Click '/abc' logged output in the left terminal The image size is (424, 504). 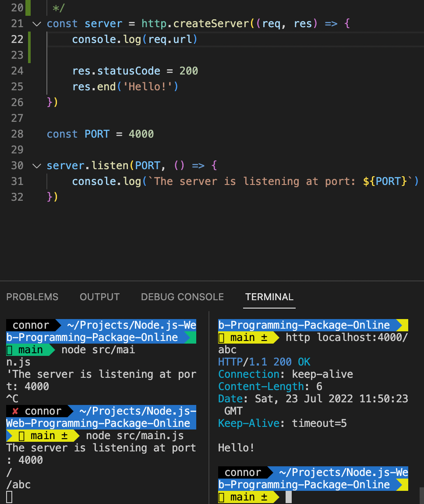tap(19, 485)
